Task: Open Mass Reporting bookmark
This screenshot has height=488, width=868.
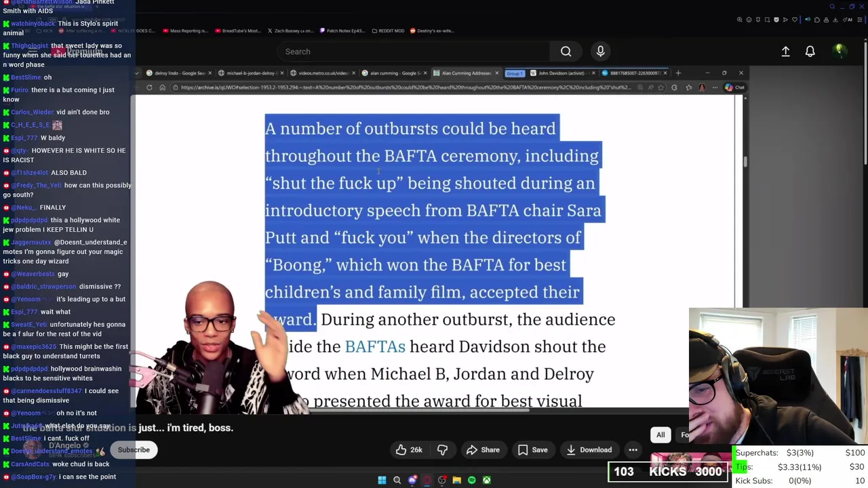Action: click(x=186, y=30)
